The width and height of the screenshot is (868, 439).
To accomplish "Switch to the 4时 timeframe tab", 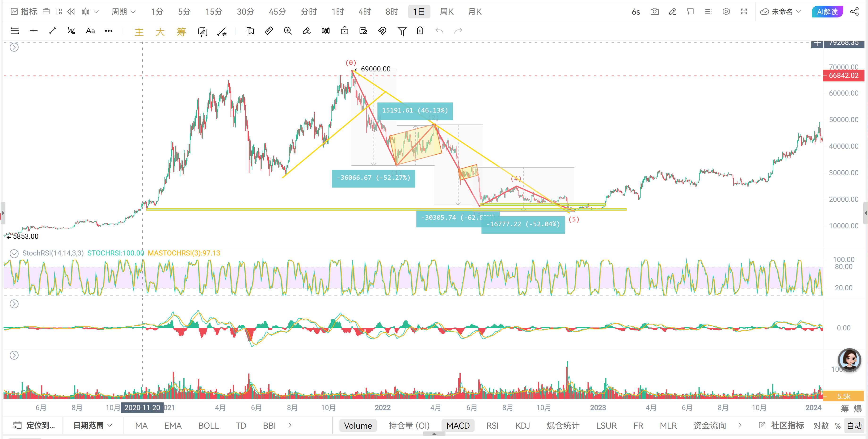I will click(x=364, y=12).
